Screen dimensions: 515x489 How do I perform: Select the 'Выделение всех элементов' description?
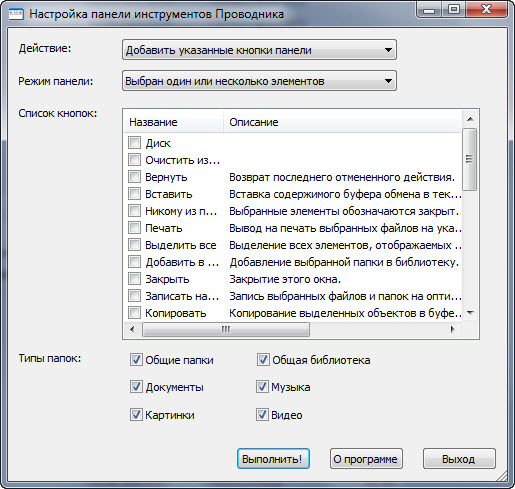click(345, 245)
